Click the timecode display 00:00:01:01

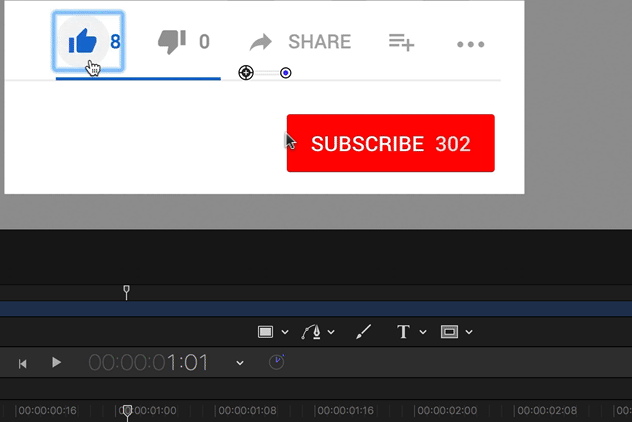(x=148, y=362)
